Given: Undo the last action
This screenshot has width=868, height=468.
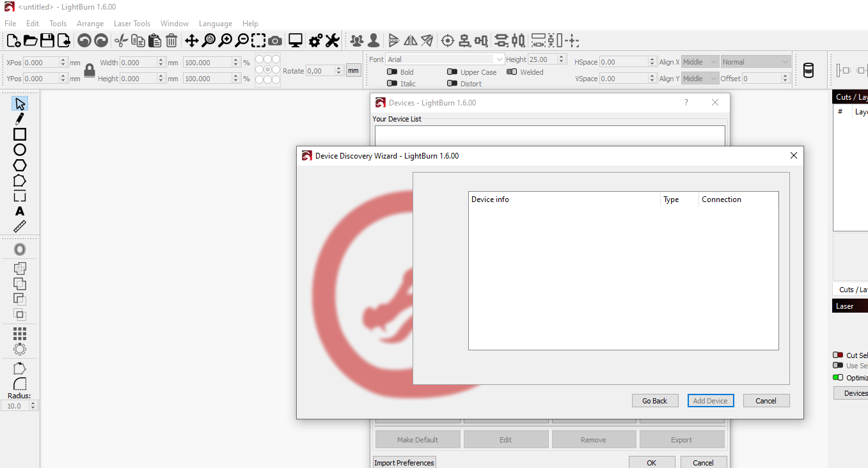Looking at the screenshot, I should 84,41.
